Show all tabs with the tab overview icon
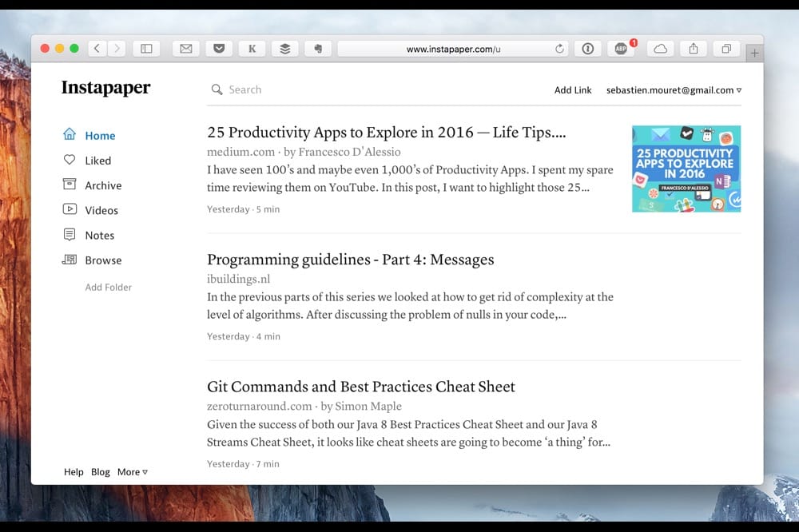The image size is (799, 532). coord(725,48)
